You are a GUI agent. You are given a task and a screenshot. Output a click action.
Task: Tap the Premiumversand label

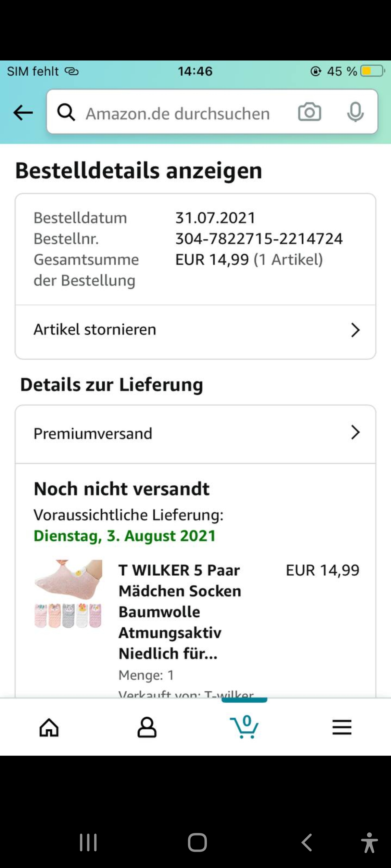(93, 434)
